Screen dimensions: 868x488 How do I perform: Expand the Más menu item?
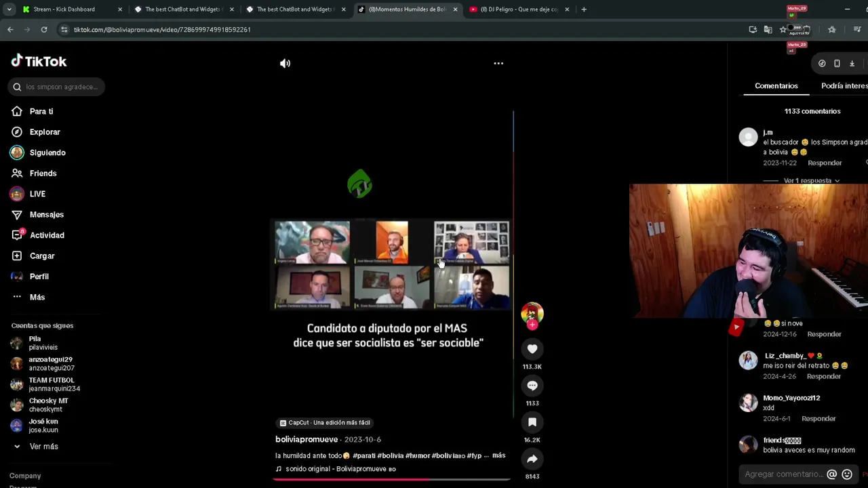point(37,298)
